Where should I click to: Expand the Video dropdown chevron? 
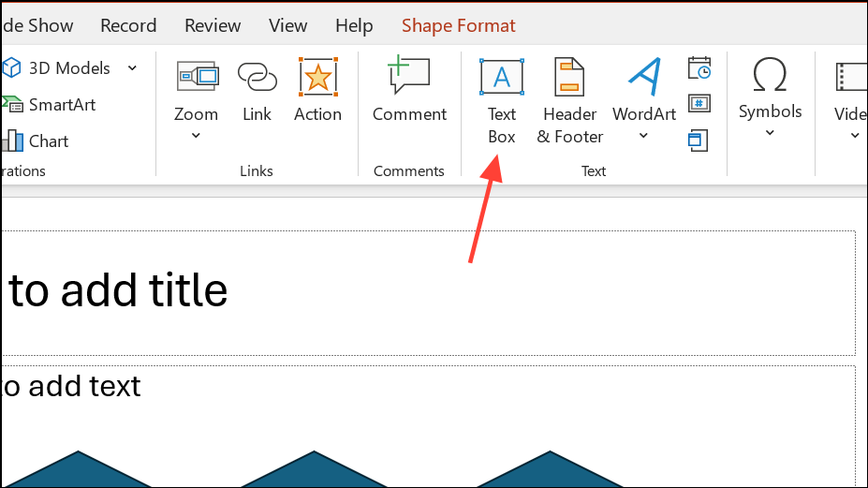click(855, 135)
